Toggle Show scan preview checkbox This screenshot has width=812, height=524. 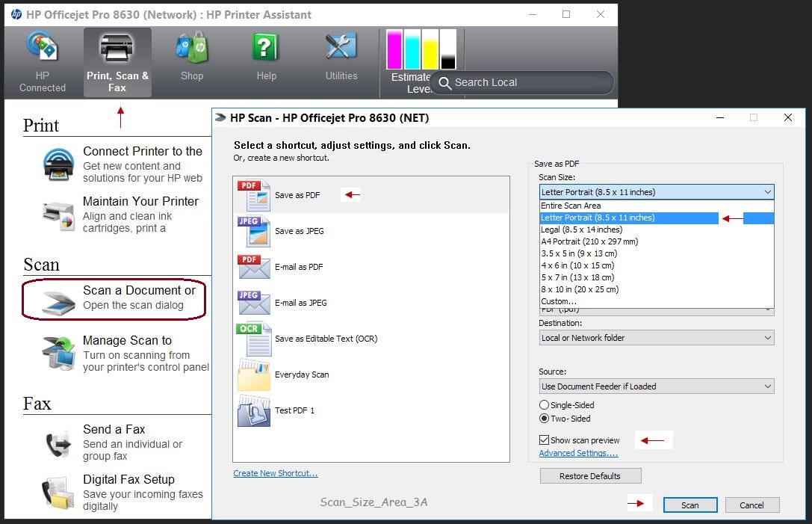(545, 440)
